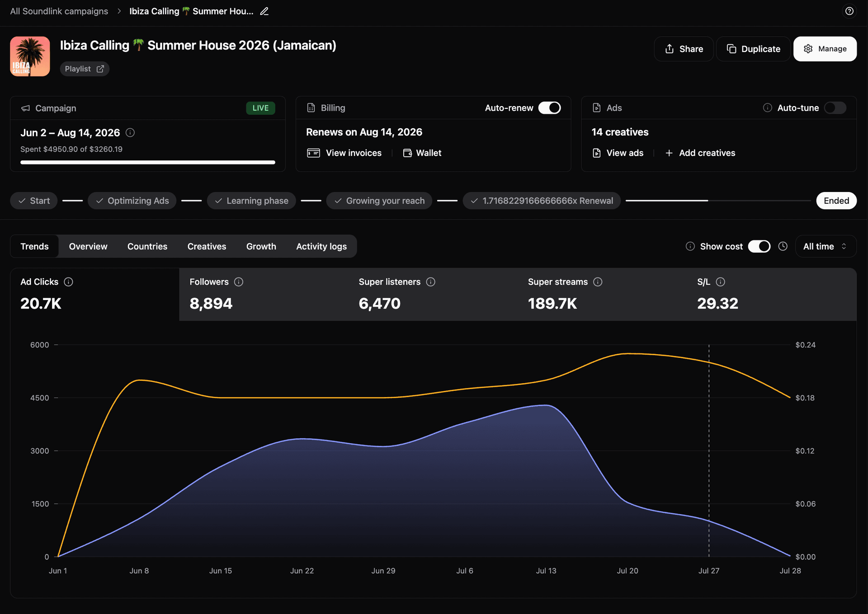Go to All Soundlink campaigns breadcrumb
Image resolution: width=868 pixels, height=614 pixels.
tap(59, 11)
